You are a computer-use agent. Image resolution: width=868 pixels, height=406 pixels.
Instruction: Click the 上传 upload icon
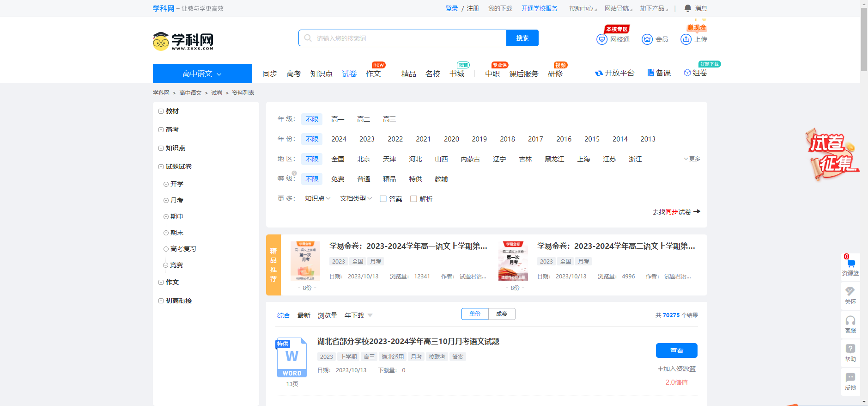pyautogui.click(x=686, y=39)
